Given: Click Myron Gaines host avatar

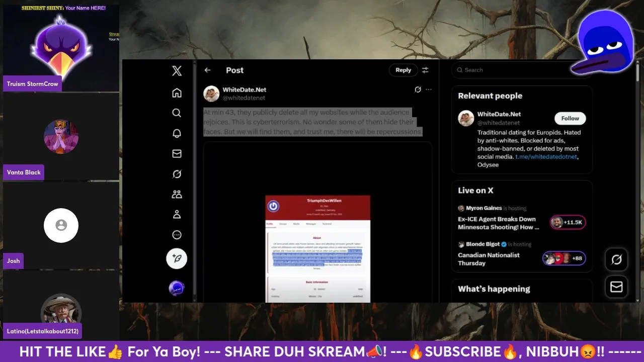Looking at the screenshot, I should [x=461, y=208].
